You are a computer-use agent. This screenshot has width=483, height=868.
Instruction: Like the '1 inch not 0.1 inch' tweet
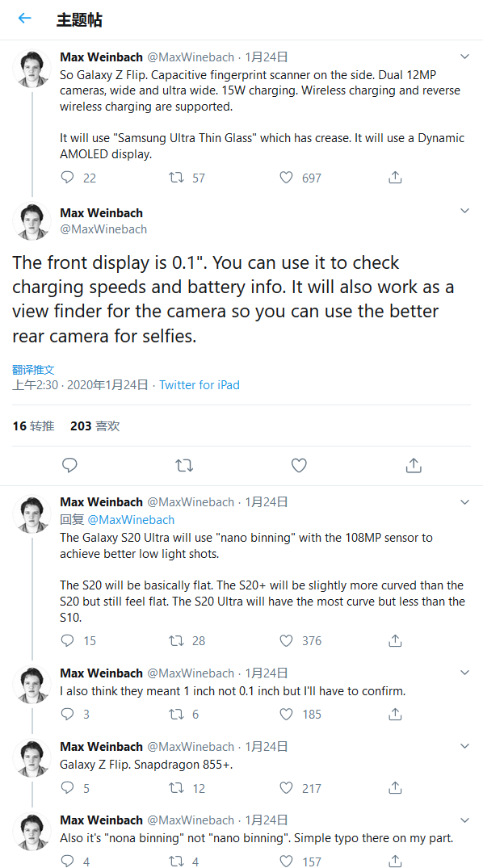[x=285, y=714]
